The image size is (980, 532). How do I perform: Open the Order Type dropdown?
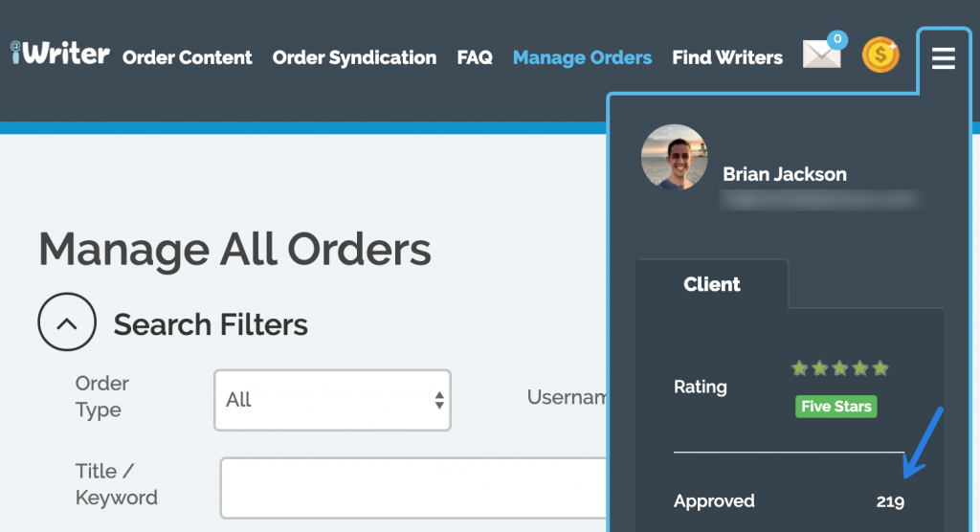click(332, 400)
